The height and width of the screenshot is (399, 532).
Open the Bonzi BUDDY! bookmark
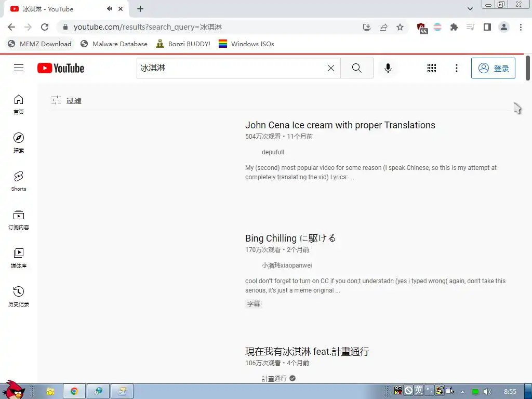pyautogui.click(x=183, y=44)
